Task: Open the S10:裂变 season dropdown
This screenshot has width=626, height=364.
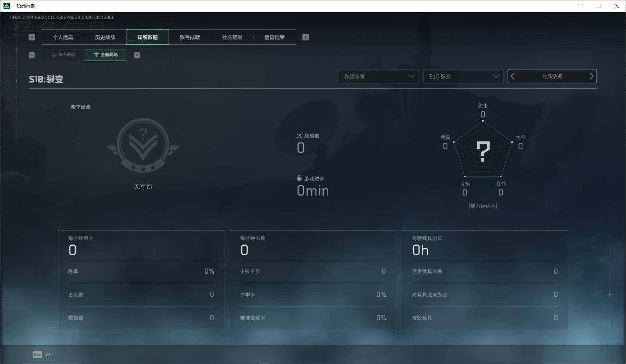Action: [x=463, y=76]
